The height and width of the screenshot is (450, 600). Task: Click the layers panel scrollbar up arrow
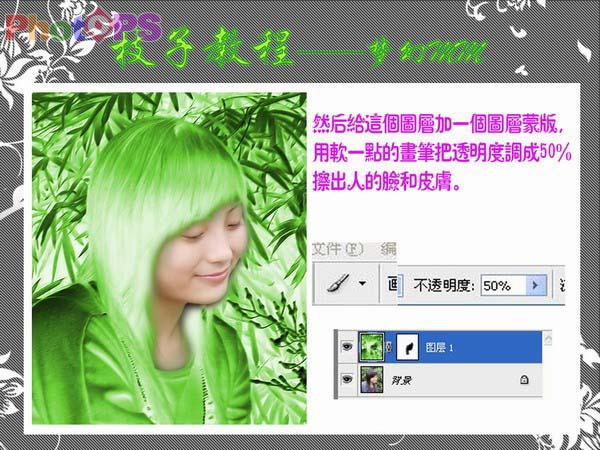pos(548,339)
